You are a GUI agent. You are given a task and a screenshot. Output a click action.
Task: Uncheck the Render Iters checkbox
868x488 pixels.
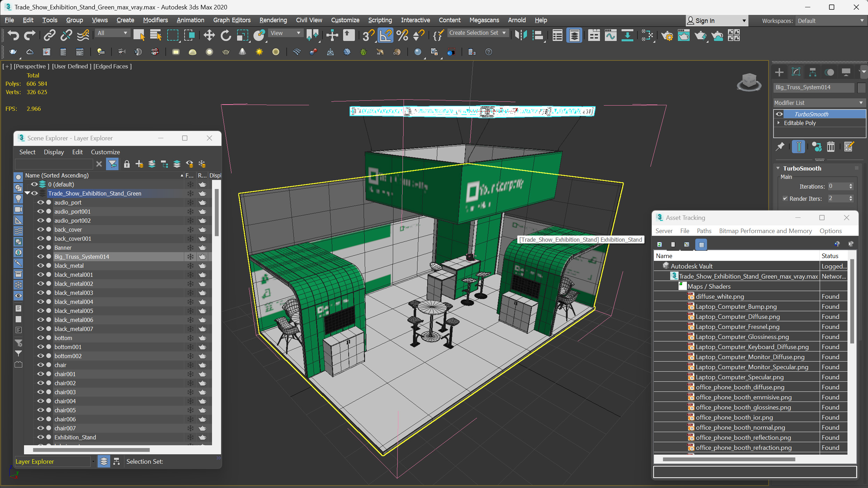(x=785, y=199)
